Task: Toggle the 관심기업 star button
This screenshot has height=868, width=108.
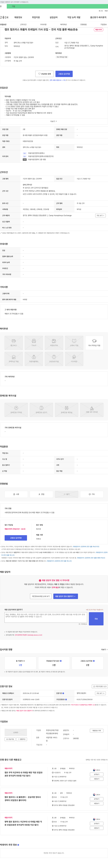Action: coord(10,739)
